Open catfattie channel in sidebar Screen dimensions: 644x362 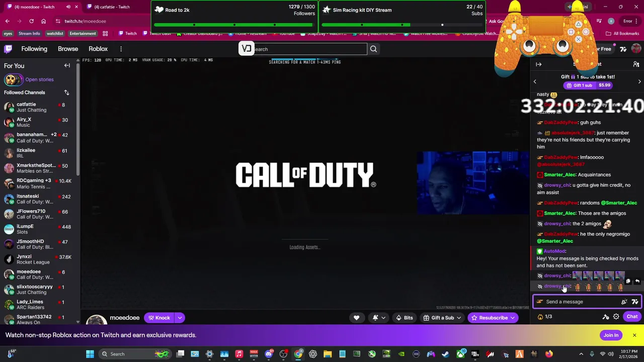click(x=38, y=107)
